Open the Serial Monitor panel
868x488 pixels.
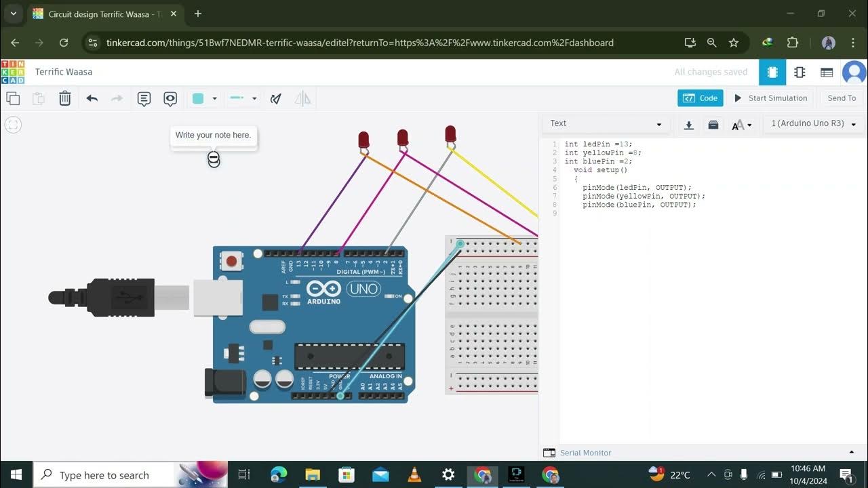[x=578, y=453]
